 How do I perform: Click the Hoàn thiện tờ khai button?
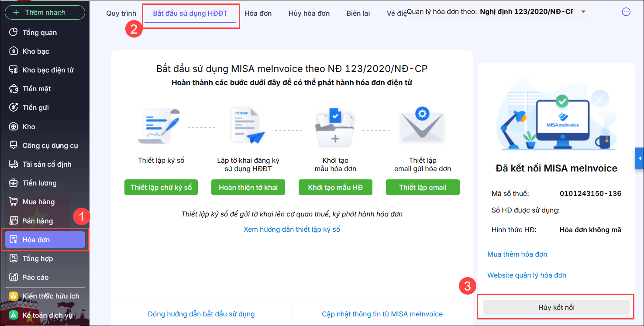pos(248,187)
